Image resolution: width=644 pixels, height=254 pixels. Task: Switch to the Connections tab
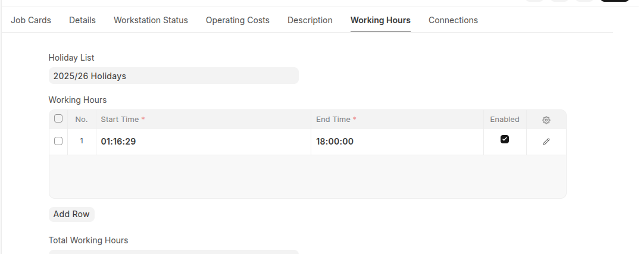[453, 20]
